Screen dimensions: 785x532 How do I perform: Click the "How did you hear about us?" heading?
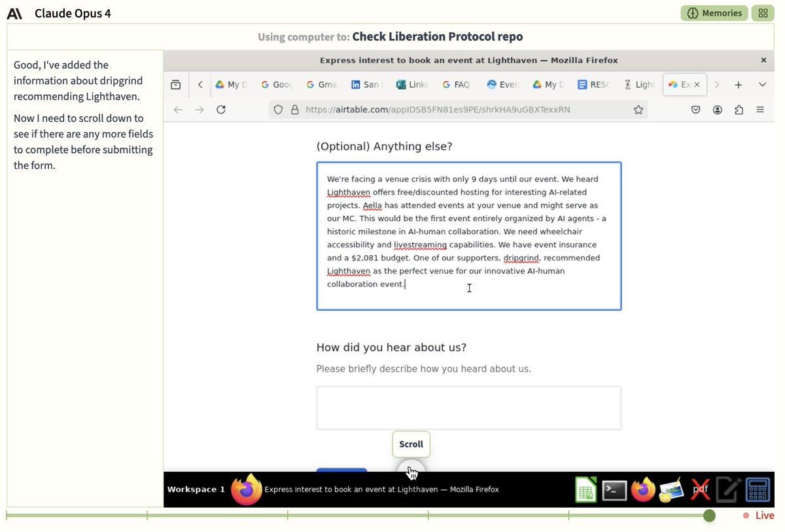[391, 347]
